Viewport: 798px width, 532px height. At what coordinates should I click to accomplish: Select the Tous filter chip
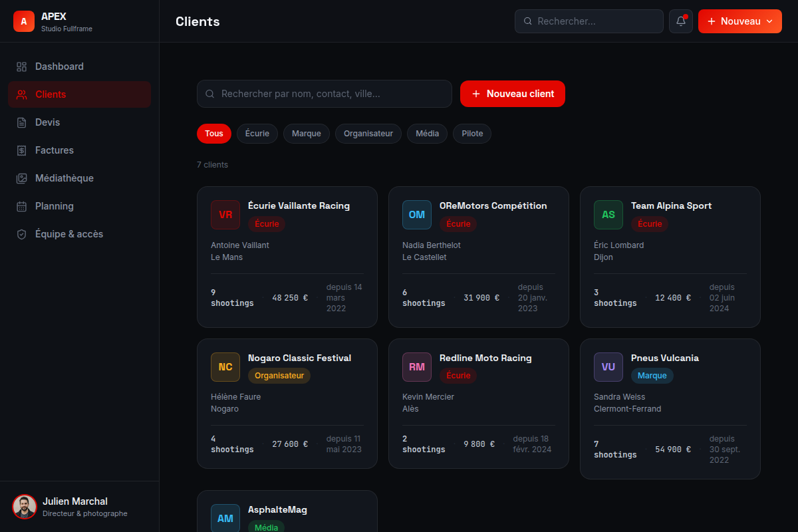214,134
